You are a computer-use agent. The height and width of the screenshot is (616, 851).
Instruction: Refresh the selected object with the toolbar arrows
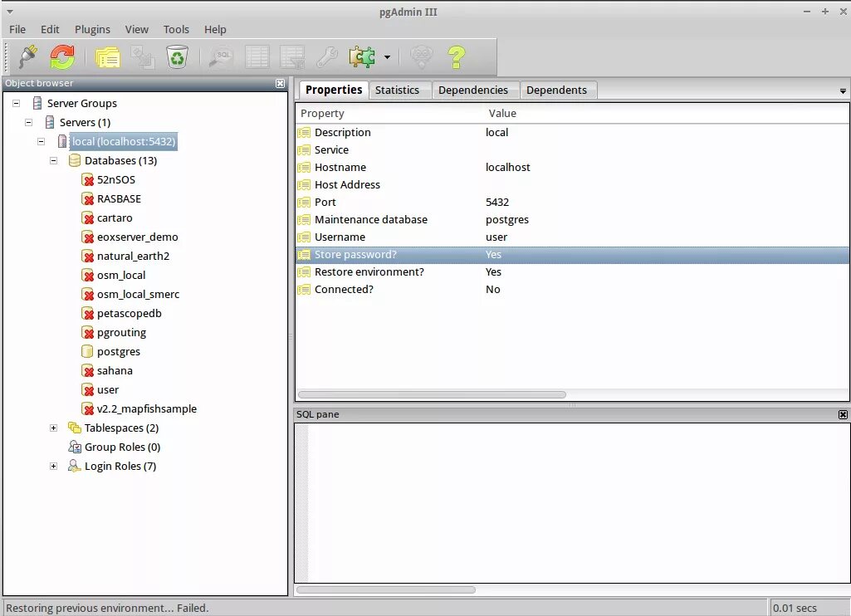click(62, 57)
